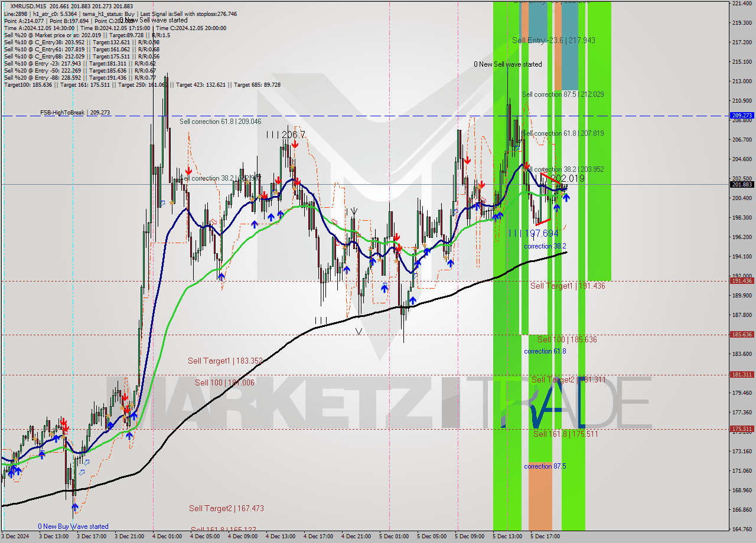Click the '4 Dec 13:00' time axis label
This screenshot has height=543, width=756.
click(281, 537)
